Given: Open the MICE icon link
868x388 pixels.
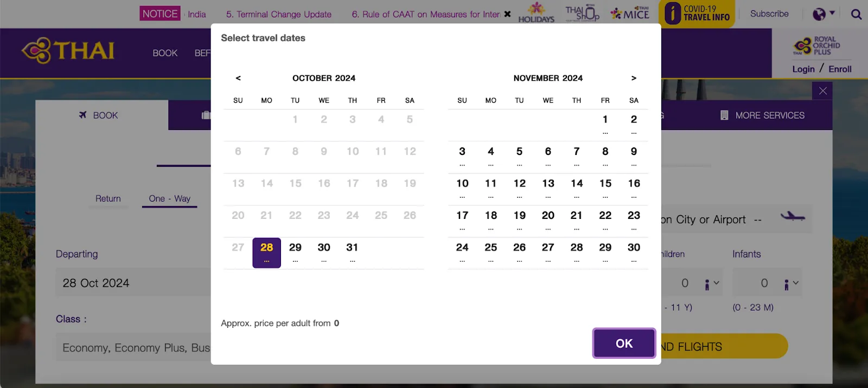Looking at the screenshot, I should [x=630, y=14].
